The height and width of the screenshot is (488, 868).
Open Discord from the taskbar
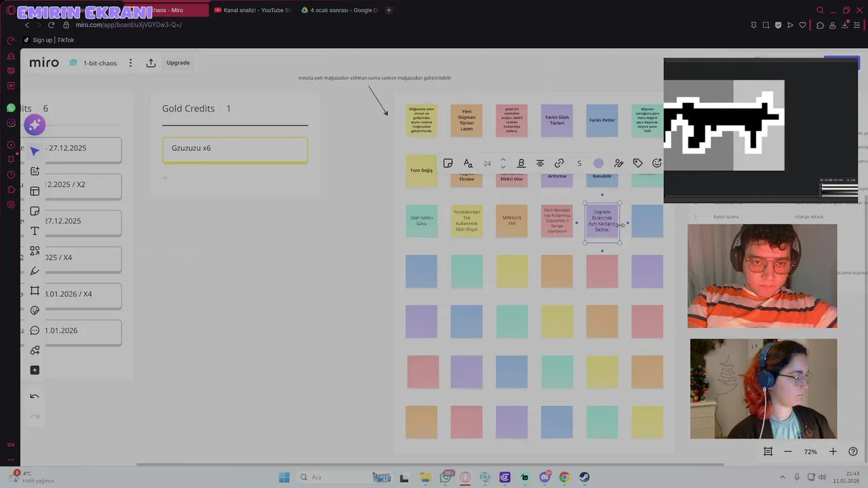pyautogui.click(x=545, y=477)
